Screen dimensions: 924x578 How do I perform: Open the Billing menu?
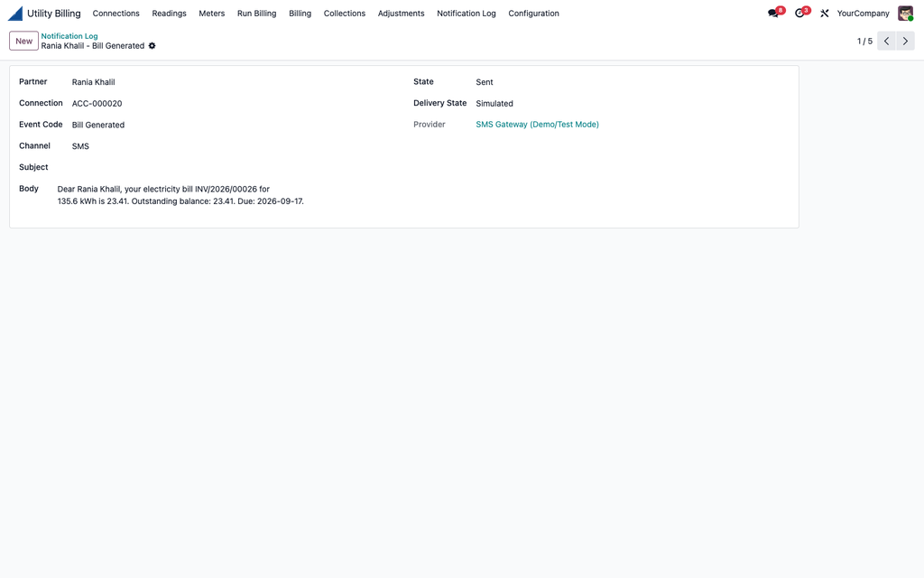tap(300, 13)
